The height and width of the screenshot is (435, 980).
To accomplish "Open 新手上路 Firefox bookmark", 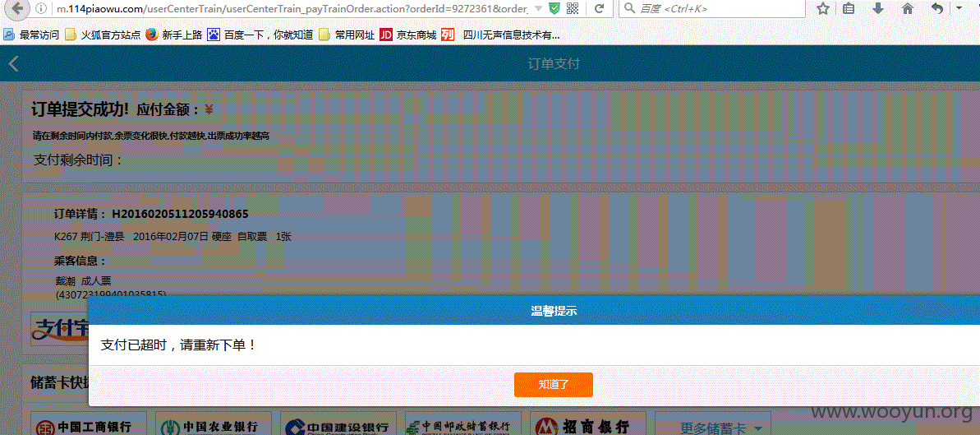I will click(174, 35).
